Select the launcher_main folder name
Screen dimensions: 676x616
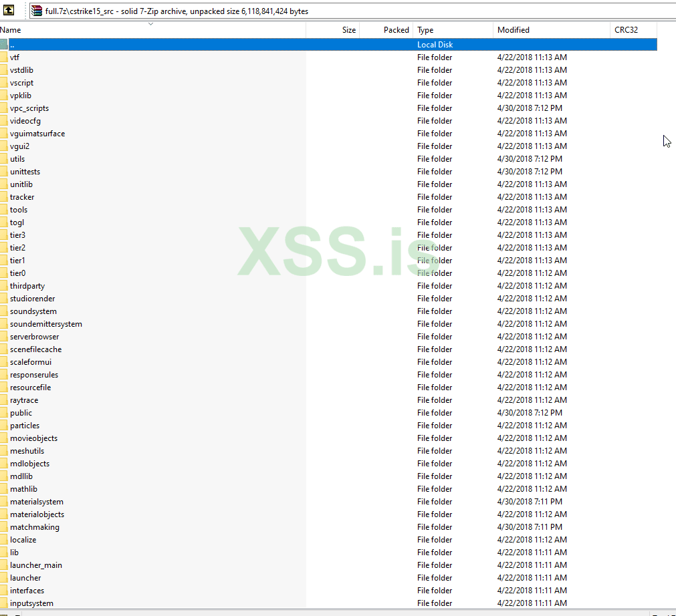coord(36,566)
